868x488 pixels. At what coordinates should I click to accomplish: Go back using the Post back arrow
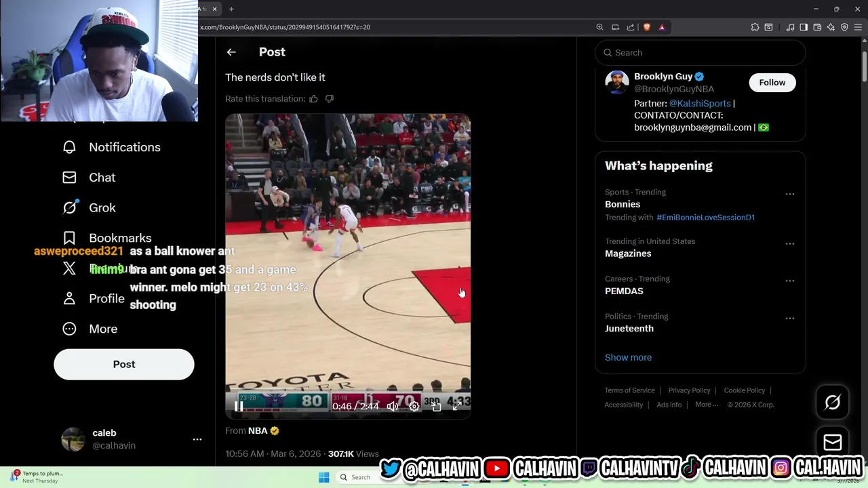[x=231, y=52]
